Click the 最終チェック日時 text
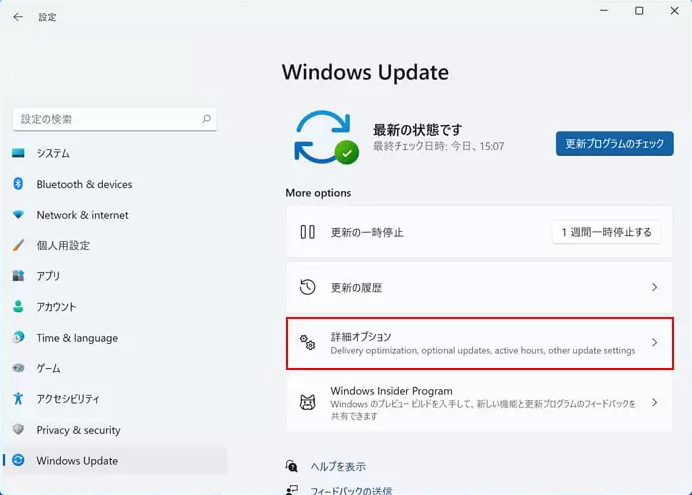The image size is (692, 495). coord(439,146)
